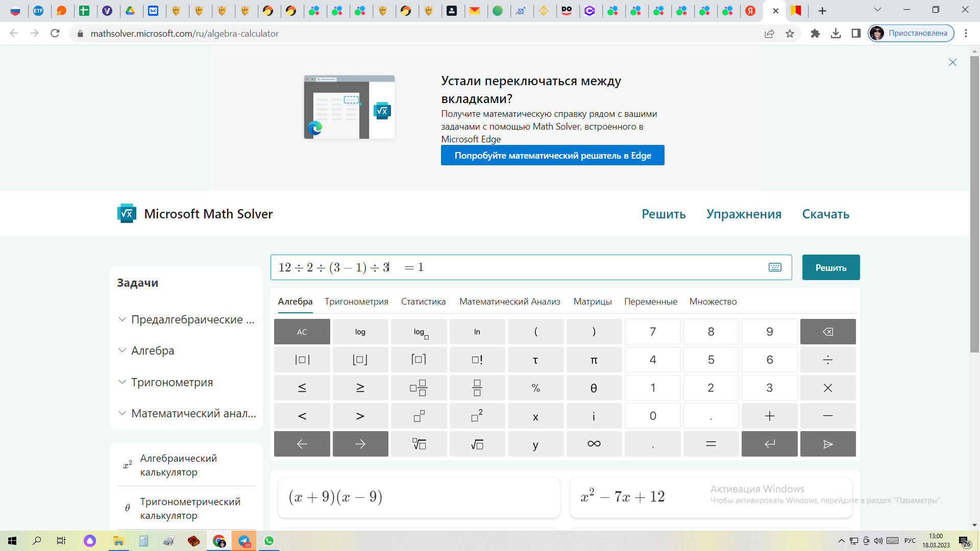
Task: Click the Решить solve button
Action: pyautogui.click(x=830, y=267)
